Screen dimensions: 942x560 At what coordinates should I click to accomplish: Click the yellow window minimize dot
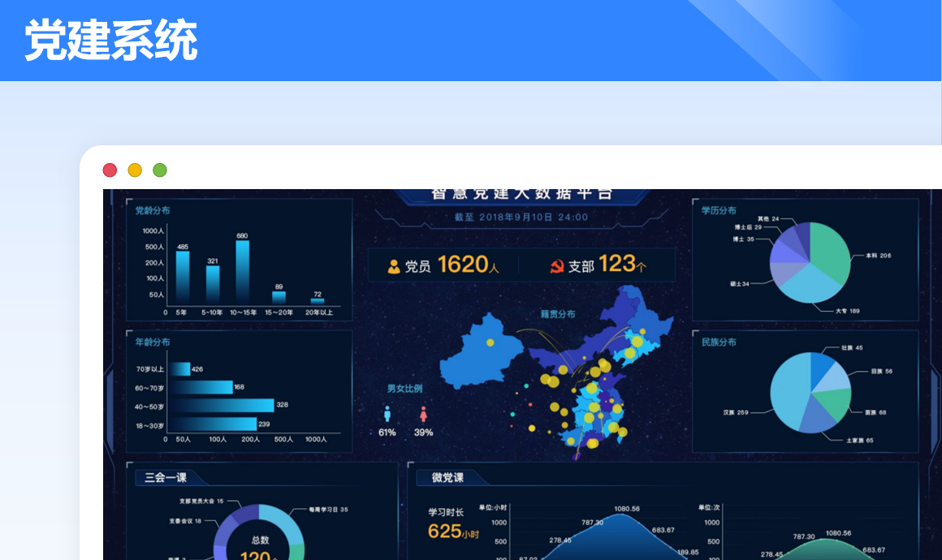[135, 170]
